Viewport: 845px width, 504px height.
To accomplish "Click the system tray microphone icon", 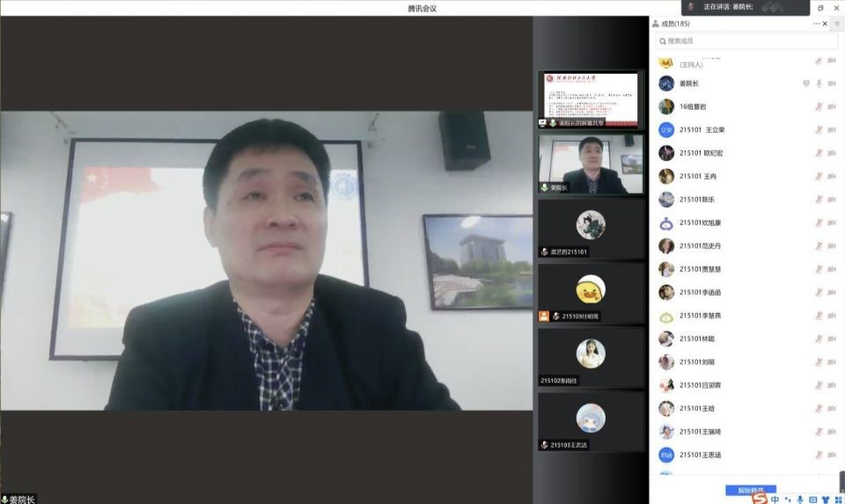I will click(799, 499).
